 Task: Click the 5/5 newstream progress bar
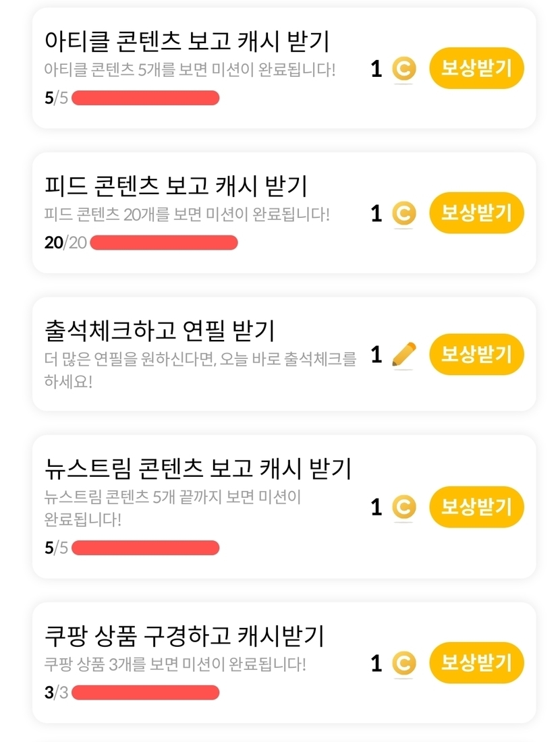(145, 548)
